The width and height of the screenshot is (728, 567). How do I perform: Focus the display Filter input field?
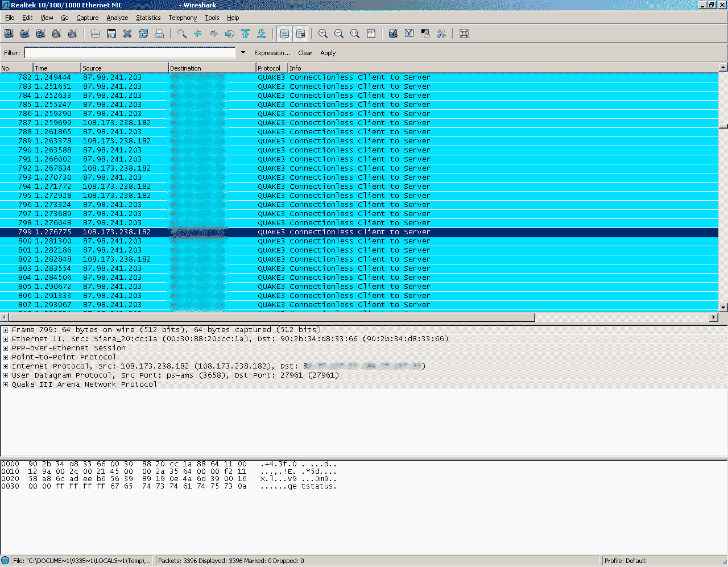coord(130,53)
